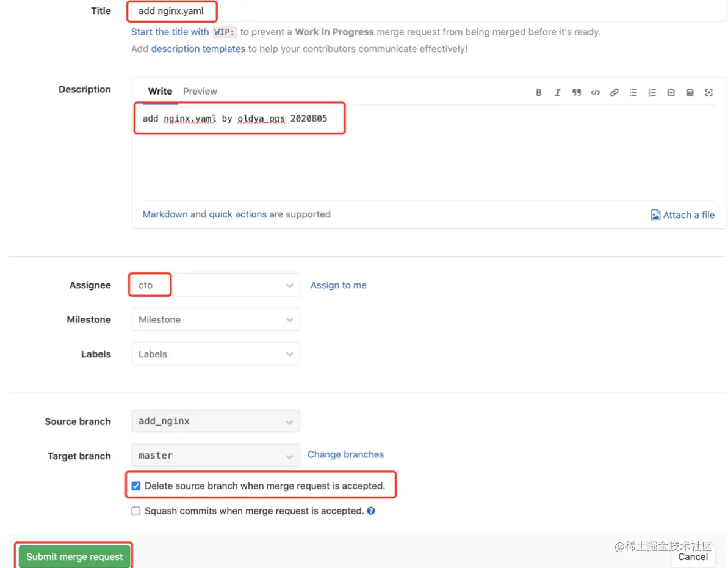Switch to the Preview tab
This screenshot has width=728, height=568.
click(x=200, y=91)
